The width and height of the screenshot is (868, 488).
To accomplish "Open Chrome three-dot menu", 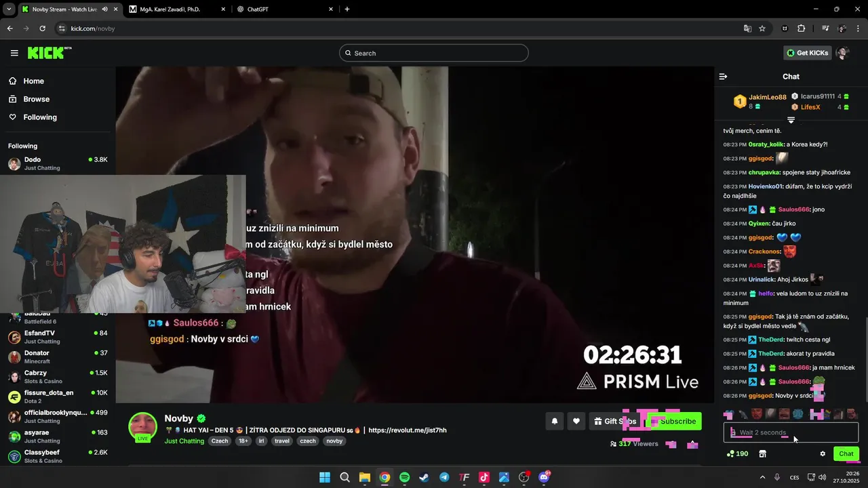I will [858, 28].
